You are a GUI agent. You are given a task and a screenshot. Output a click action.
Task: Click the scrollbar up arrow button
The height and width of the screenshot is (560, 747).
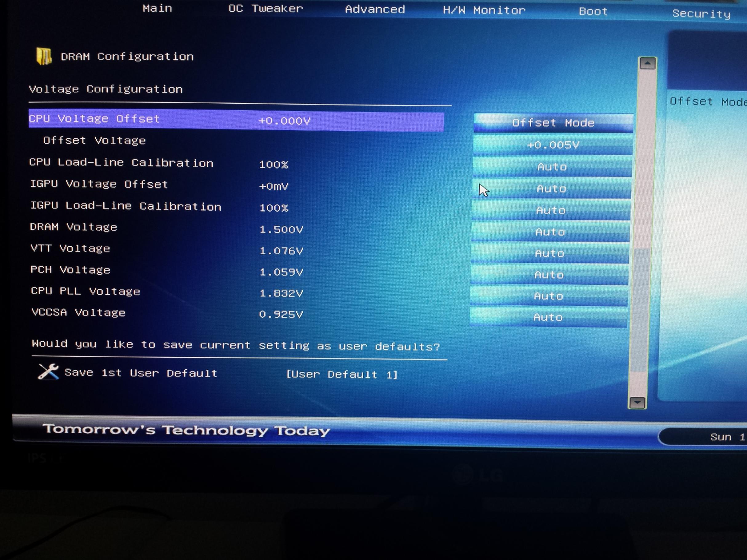pyautogui.click(x=647, y=63)
